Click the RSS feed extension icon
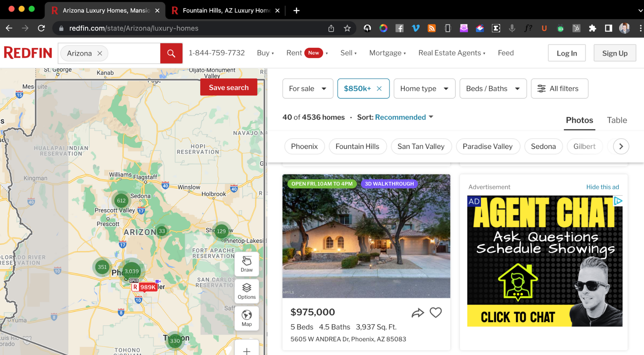This screenshot has height=355, width=644. click(x=432, y=28)
